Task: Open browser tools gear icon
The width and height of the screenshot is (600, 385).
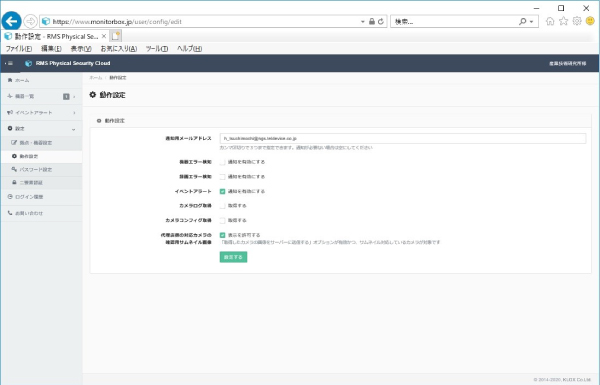Action: click(x=577, y=21)
